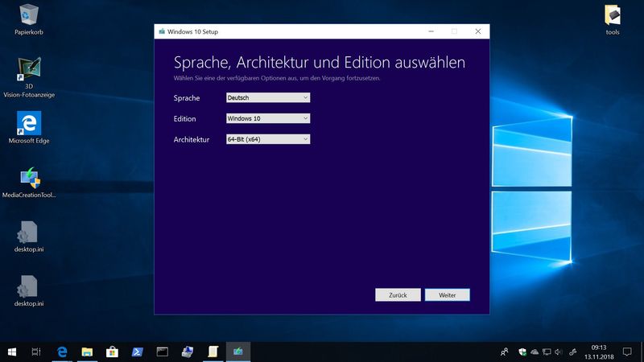Open the network status tray icon
644x362 pixels.
click(x=547, y=352)
